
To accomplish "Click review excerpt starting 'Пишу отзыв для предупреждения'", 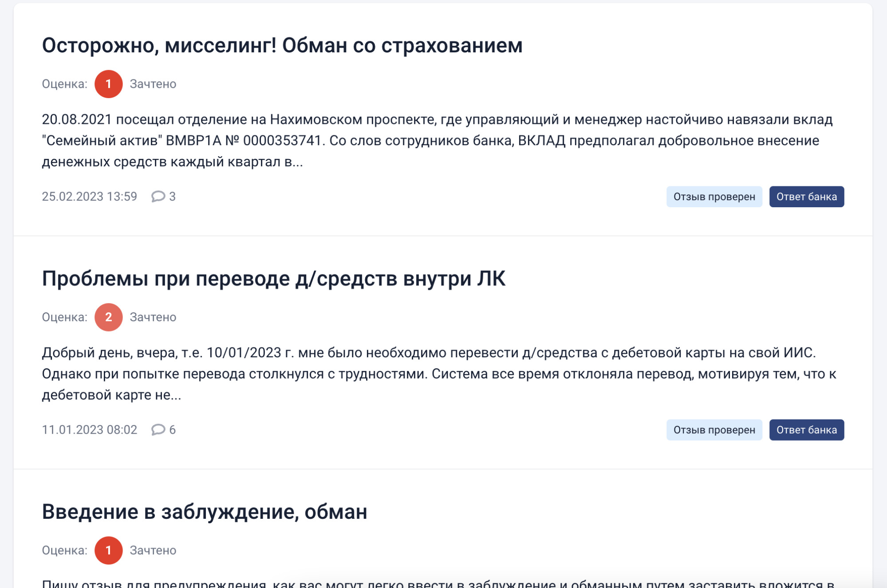I will pos(438,583).
